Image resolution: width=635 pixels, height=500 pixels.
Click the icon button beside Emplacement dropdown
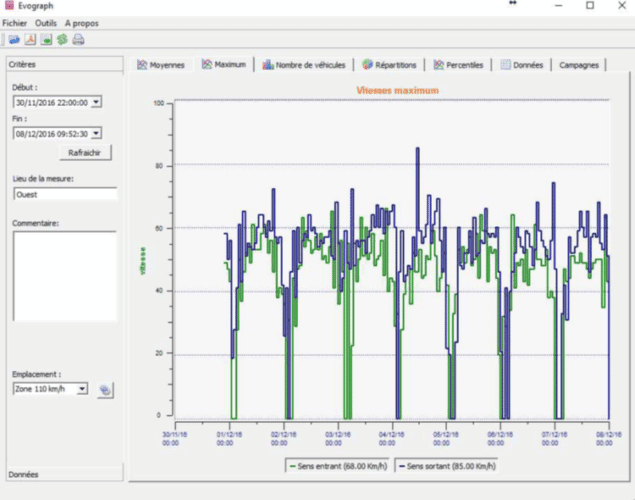click(105, 390)
